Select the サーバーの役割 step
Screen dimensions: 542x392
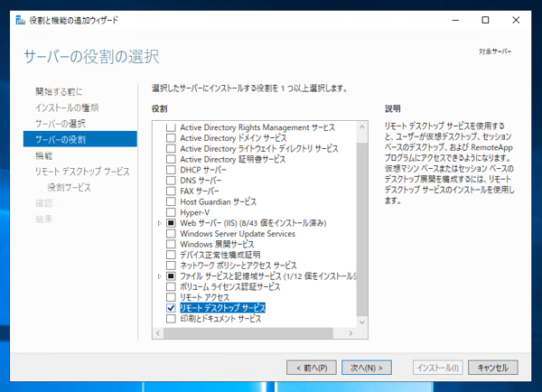[x=80, y=139]
